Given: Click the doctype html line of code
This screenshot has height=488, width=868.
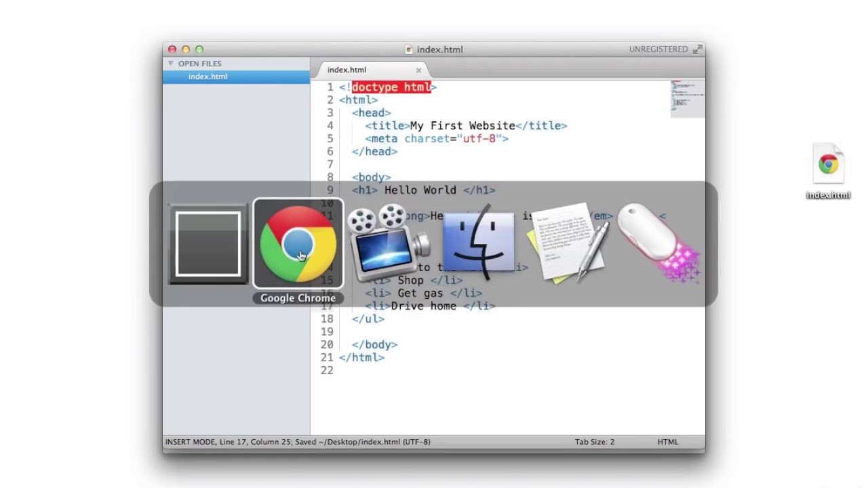Looking at the screenshot, I should [x=388, y=87].
